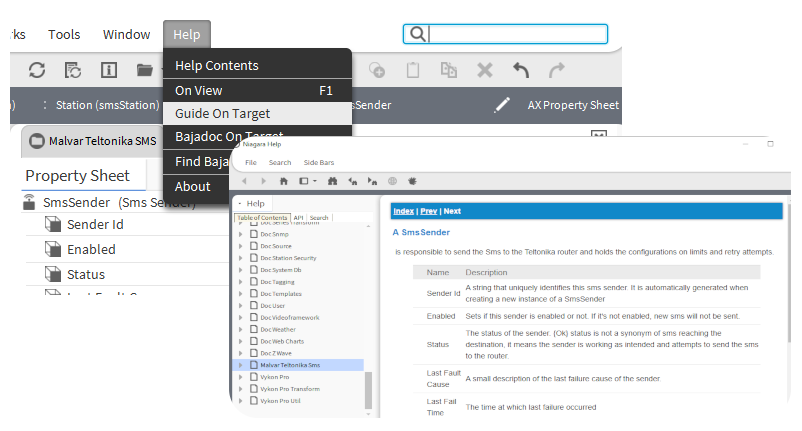Viewport: 802px width, 431px height.
Task: Click the Delete X icon in toolbar
Action: 484,70
